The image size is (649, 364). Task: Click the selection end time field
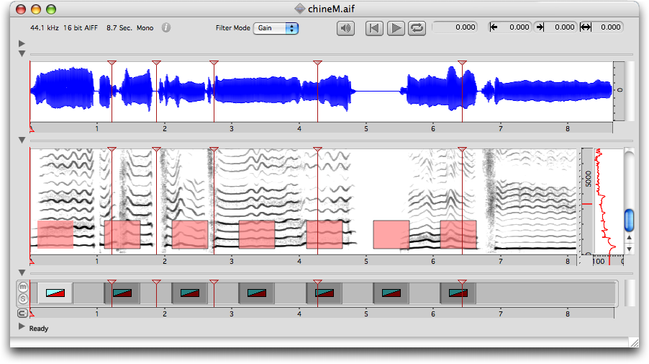point(561,27)
